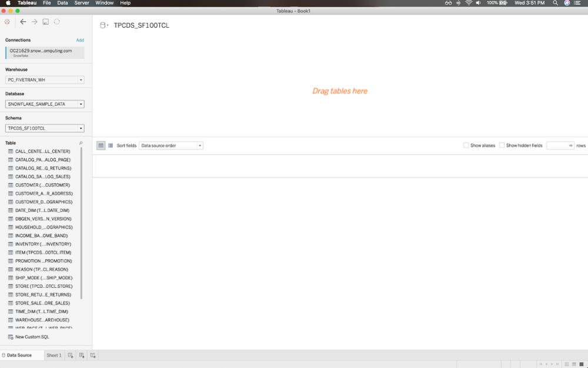Click the New Dashboard icon

point(82,355)
